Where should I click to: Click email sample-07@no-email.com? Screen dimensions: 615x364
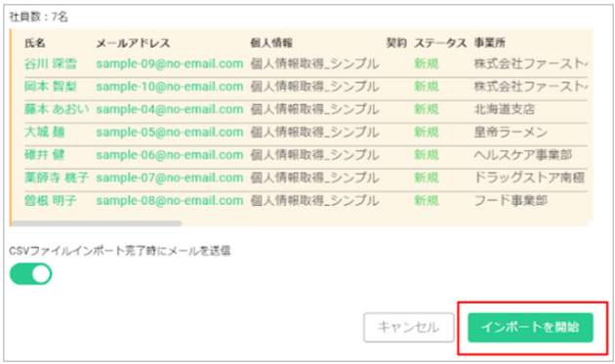pos(170,178)
